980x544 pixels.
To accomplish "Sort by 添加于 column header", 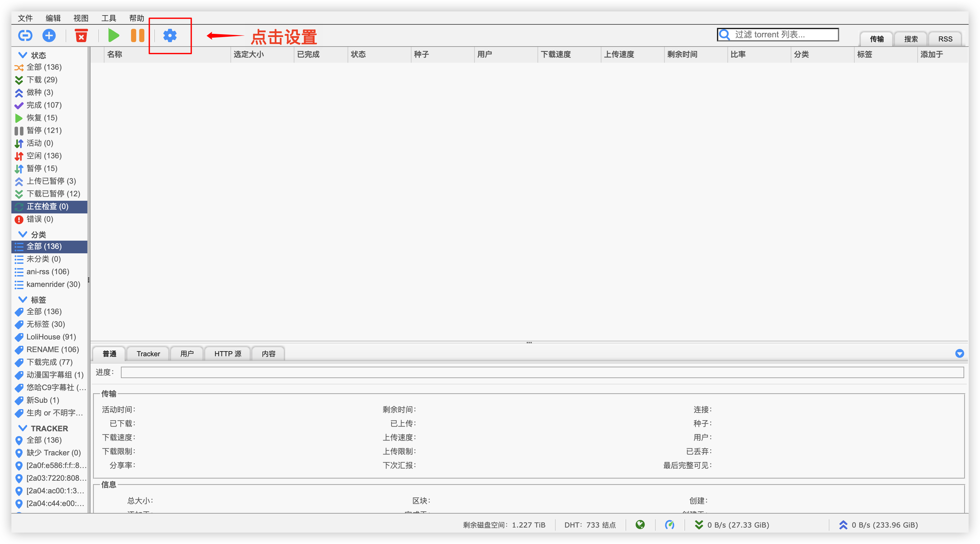I will click(x=943, y=54).
